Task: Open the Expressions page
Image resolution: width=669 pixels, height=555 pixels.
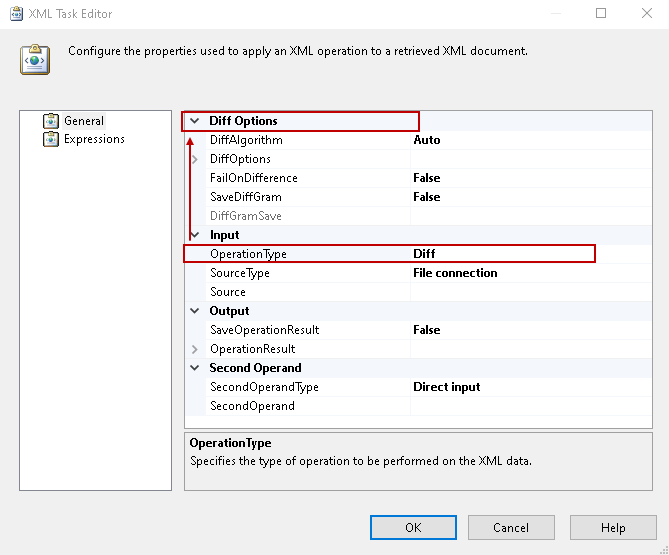Action: (94, 140)
